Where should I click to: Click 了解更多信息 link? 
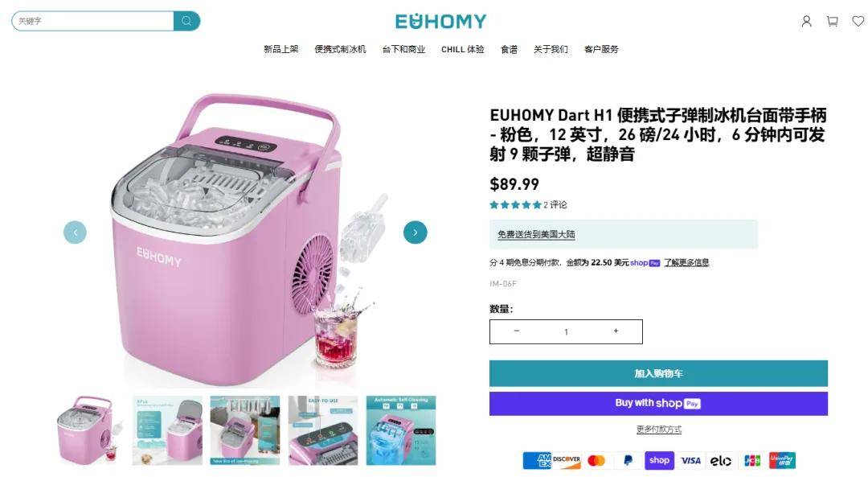pos(686,262)
